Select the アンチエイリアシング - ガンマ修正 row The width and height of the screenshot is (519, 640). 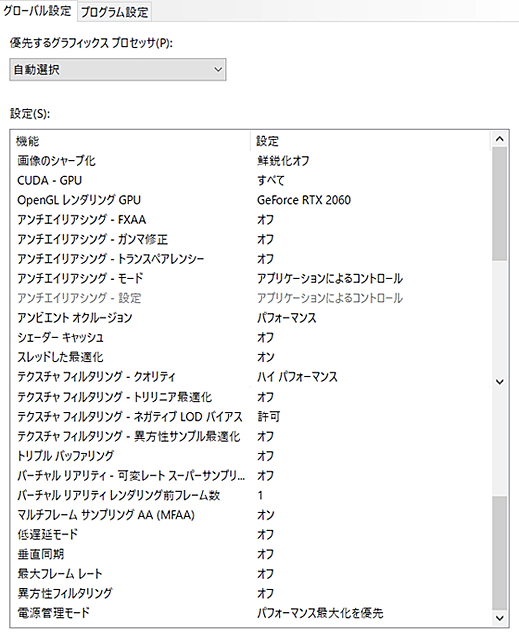click(251, 239)
